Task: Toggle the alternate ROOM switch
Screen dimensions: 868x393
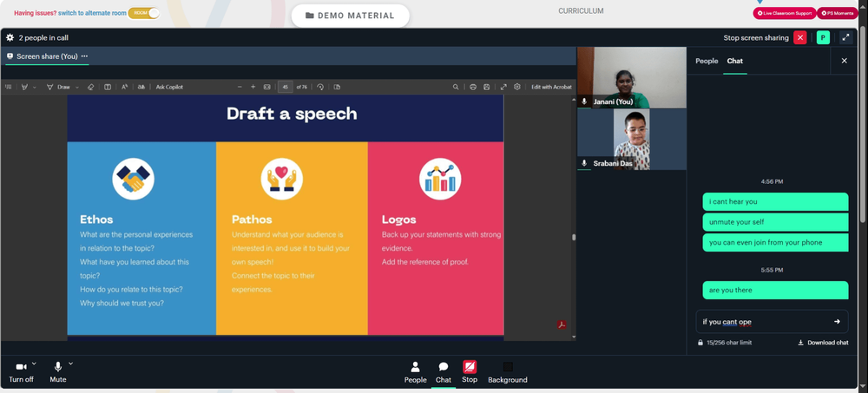Action: 144,13
